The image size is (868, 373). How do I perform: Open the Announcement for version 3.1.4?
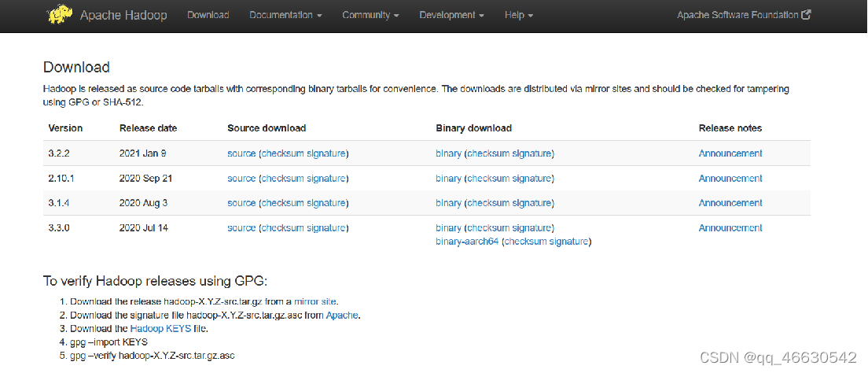[730, 203]
